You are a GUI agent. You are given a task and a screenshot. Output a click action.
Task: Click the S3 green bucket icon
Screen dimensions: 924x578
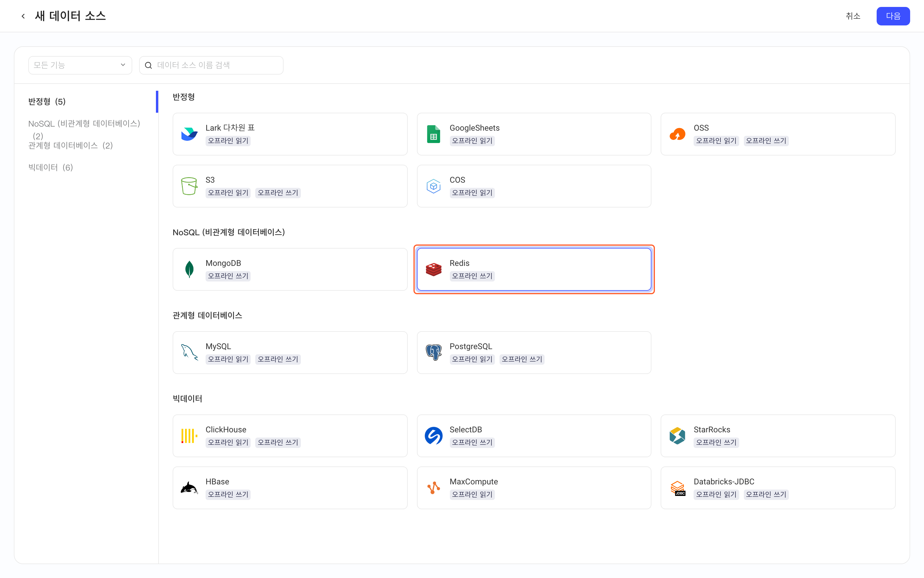[189, 186]
